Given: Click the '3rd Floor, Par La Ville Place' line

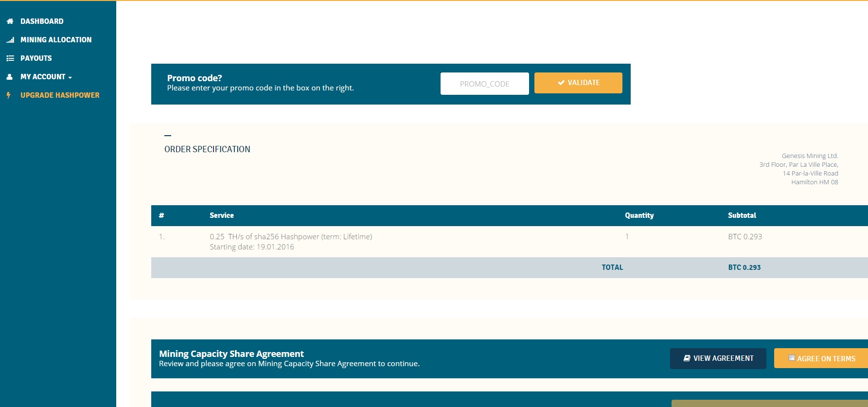Looking at the screenshot, I should pyautogui.click(x=799, y=165).
